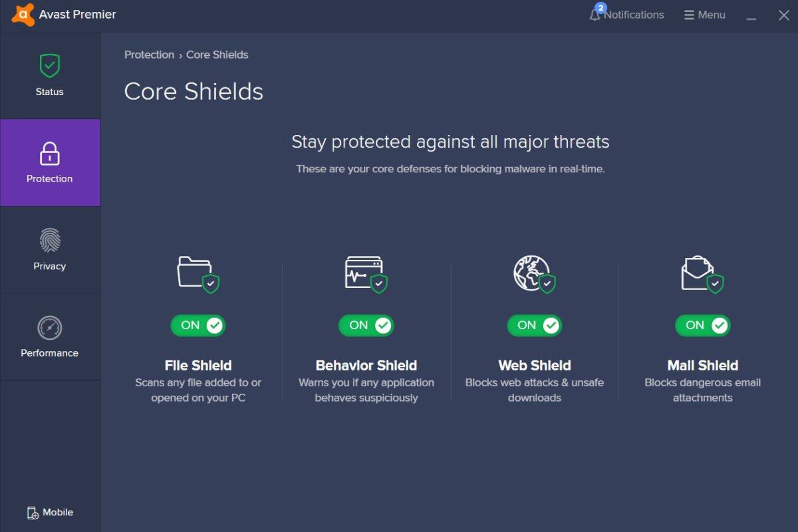Screen dimensions: 798x532
Task: Disable the Behavior Shield switch
Action: point(366,325)
